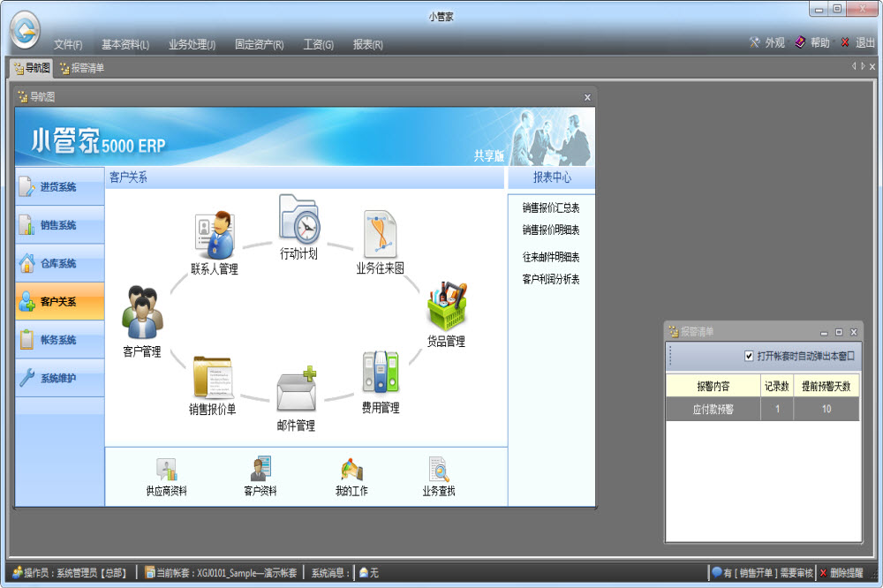Open the 外观 appearance dropdown

(767, 42)
